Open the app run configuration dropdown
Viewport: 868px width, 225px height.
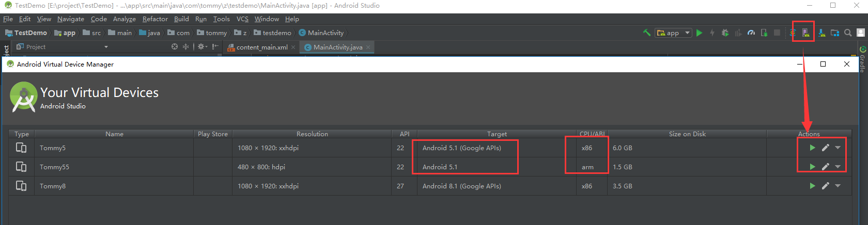tap(673, 33)
